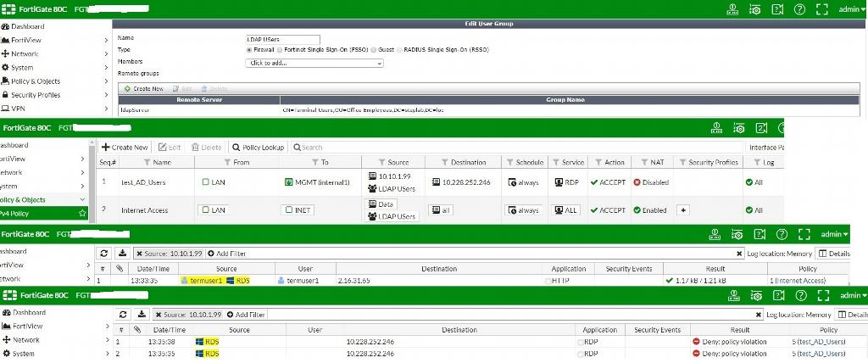Click filter icon on Schedule column header
The image size is (868, 363).
pos(510,162)
